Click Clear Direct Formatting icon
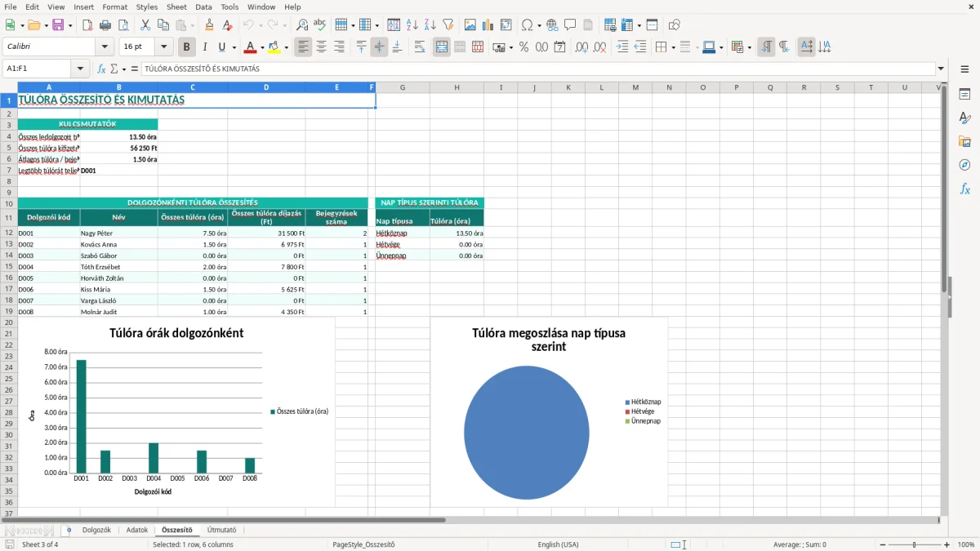Viewport: 980px width, 551px height. [x=228, y=25]
